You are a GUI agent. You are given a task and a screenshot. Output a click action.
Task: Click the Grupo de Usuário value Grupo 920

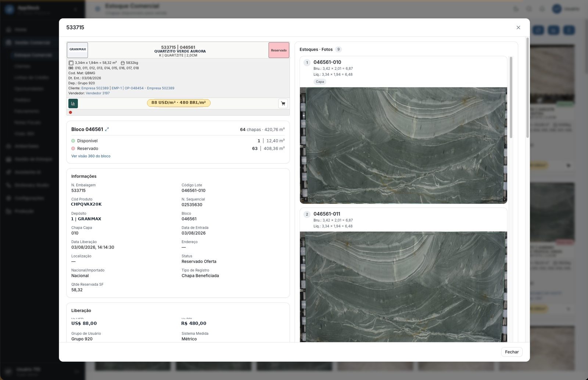[x=82, y=339]
